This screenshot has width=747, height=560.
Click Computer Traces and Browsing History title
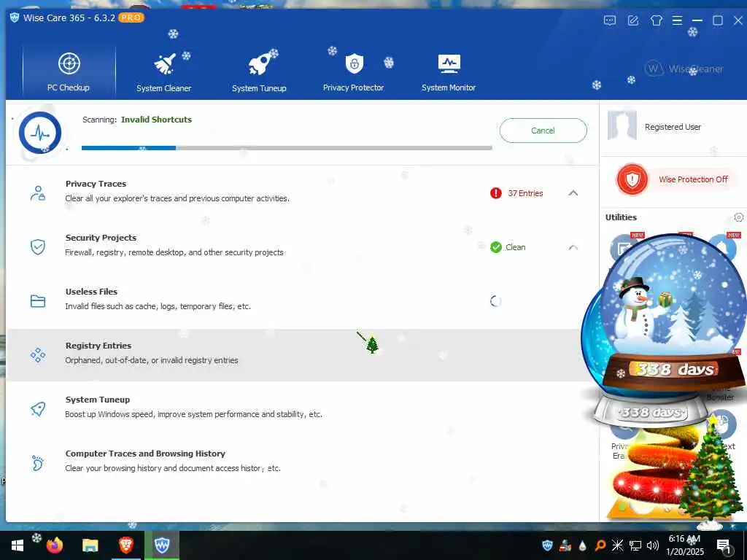(x=145, y=454)
